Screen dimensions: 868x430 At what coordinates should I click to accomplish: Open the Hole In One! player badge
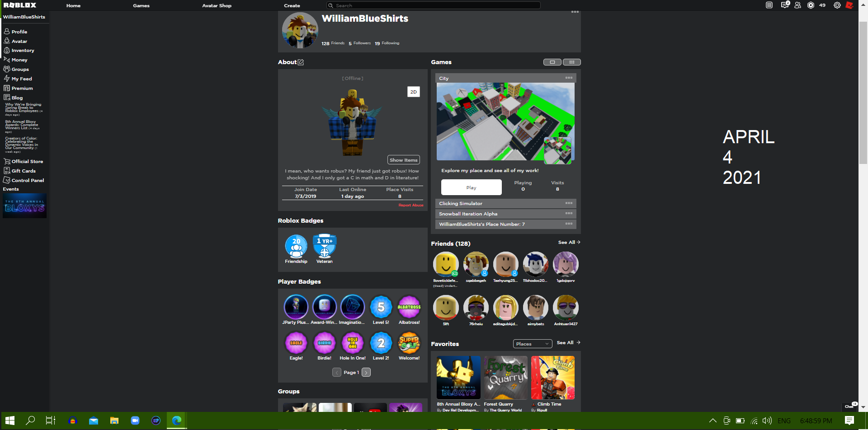[353, 346]
